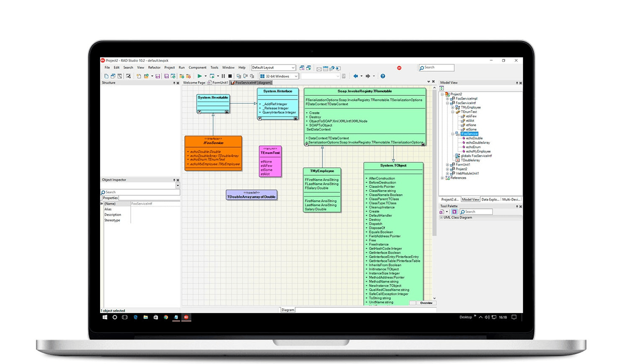The width and height of the screenshot is (639, 364).
Task: Open Help via blue question mark icon
Action: point(382,76)
